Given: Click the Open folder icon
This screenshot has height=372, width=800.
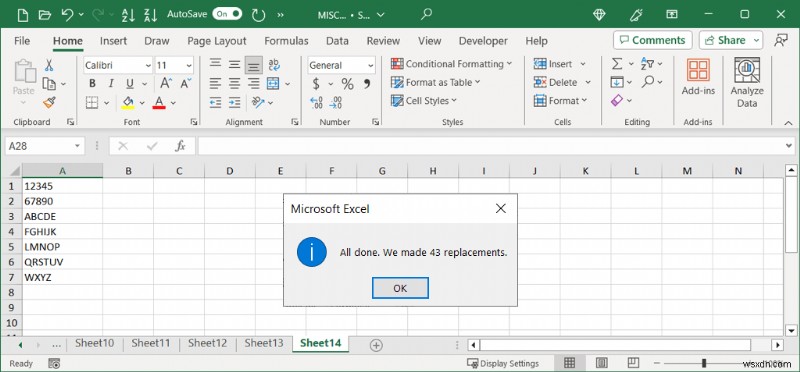Looking at the screenshot, I should click(x=44, y=14).
